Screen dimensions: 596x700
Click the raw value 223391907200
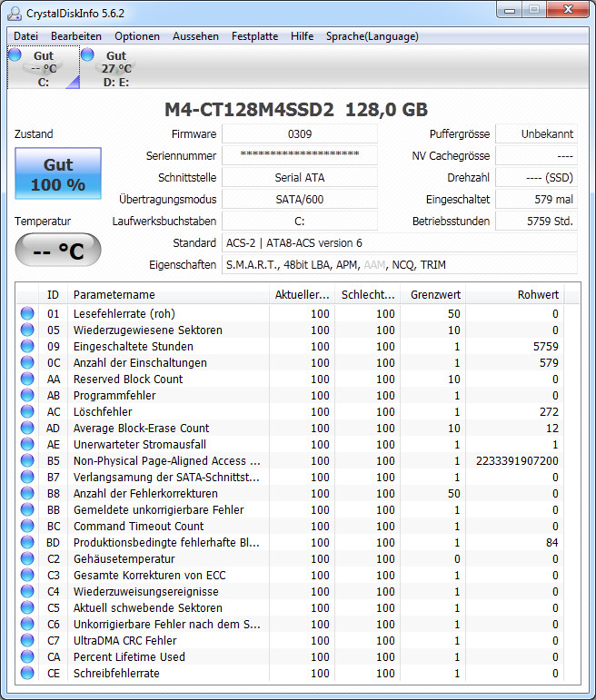[517, 460]
